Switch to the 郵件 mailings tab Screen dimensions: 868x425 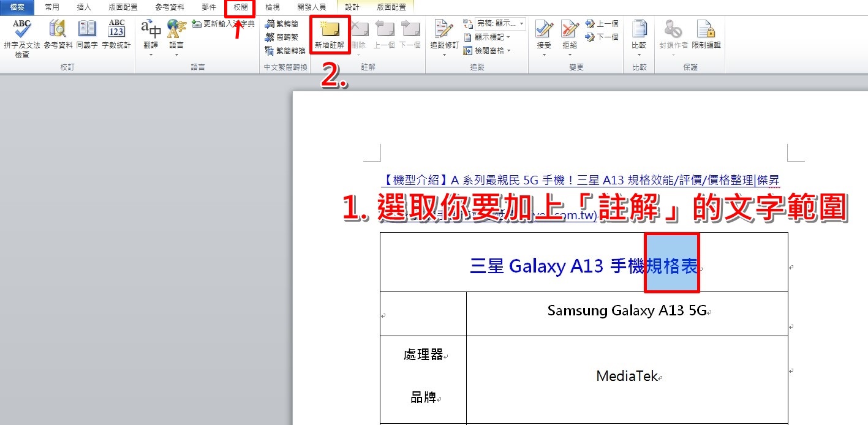[x=209, y=7]
